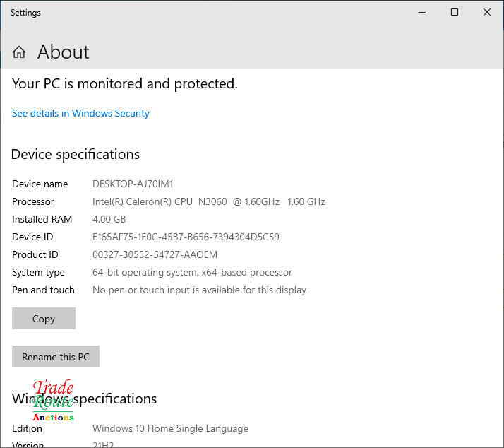Select the Device ID value text
504x448 pixels.
pyautogui.click(x=186, y=237)
